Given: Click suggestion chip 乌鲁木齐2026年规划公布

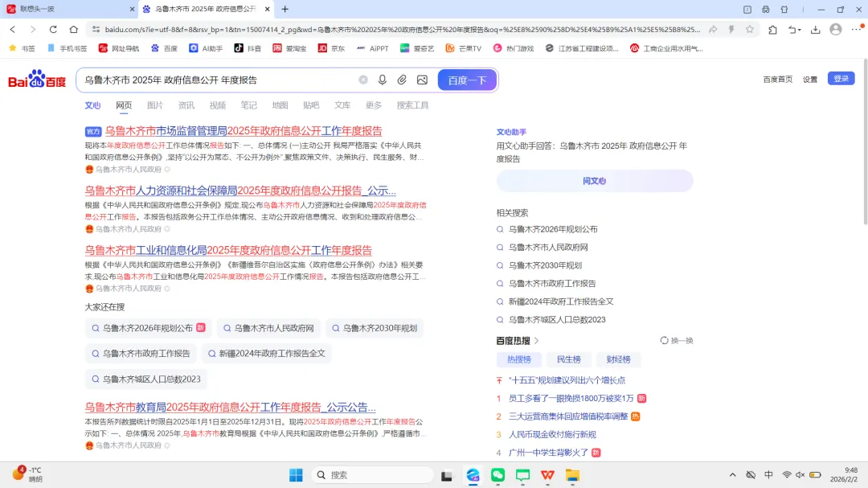Looking at the screenshot, I should point(149,328).
